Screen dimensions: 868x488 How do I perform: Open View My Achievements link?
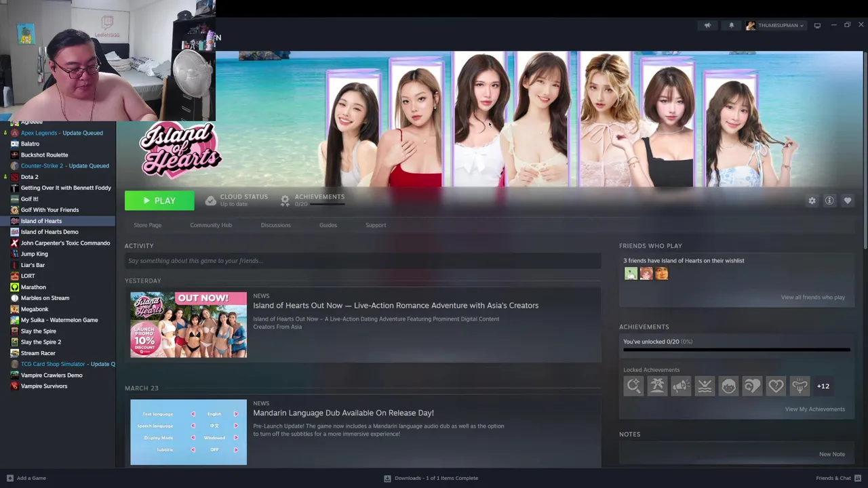814,409
